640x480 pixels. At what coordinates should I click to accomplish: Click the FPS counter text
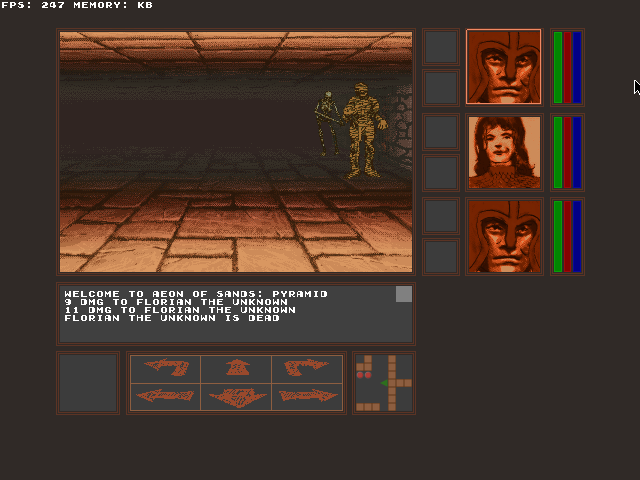[x=33, y=5]
